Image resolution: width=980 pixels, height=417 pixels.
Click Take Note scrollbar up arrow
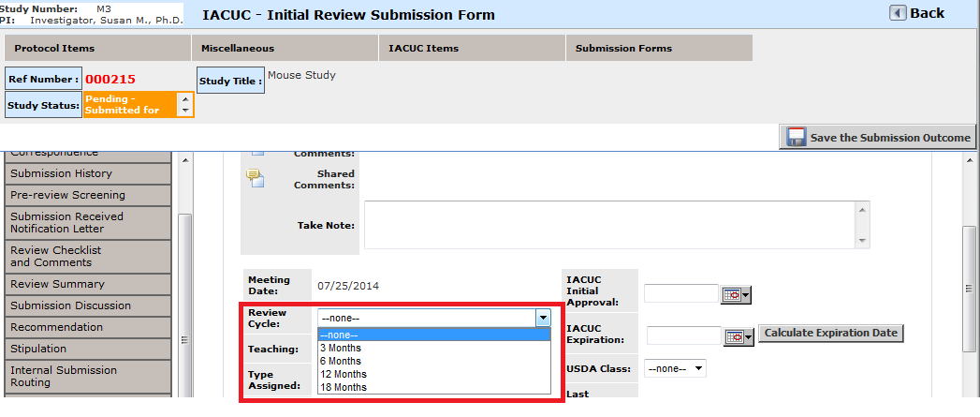point(862,209)
